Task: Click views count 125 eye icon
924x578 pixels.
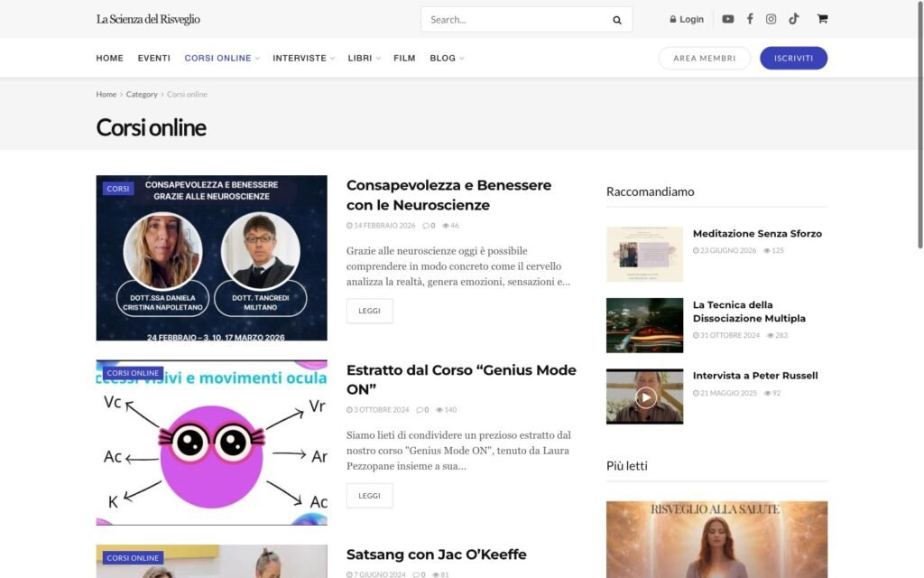Action: [767, 251]
